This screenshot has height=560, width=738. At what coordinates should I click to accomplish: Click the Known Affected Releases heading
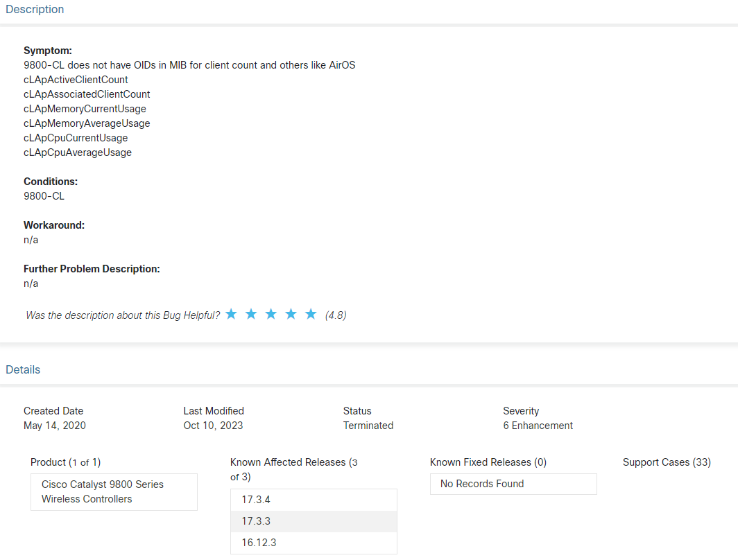tap(293, 469)
